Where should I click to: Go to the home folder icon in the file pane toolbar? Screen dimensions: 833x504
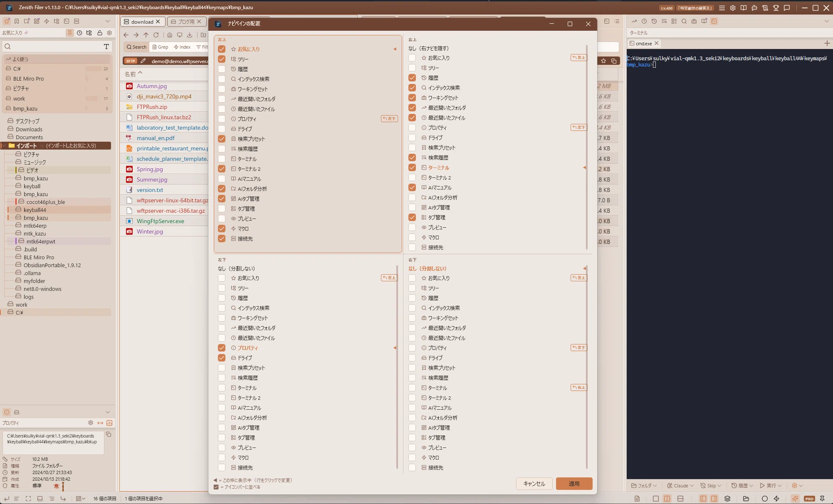(x=170, y=35)
